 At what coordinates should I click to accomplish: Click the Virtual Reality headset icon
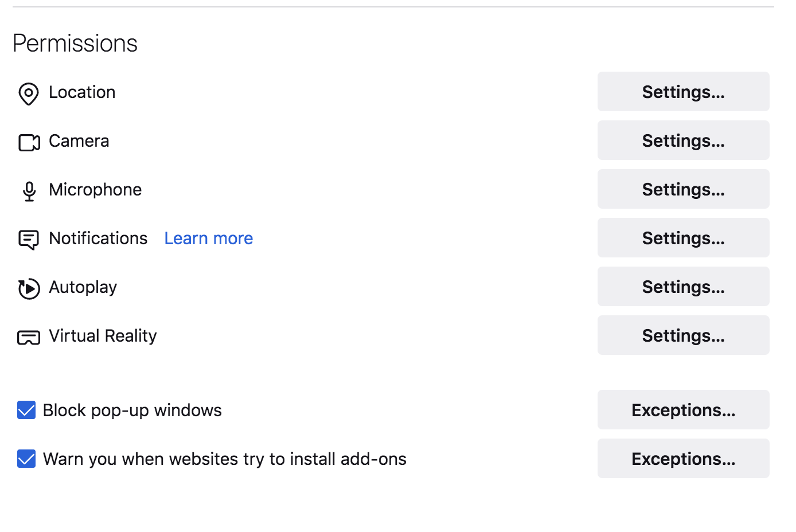(x=29, y=337)
